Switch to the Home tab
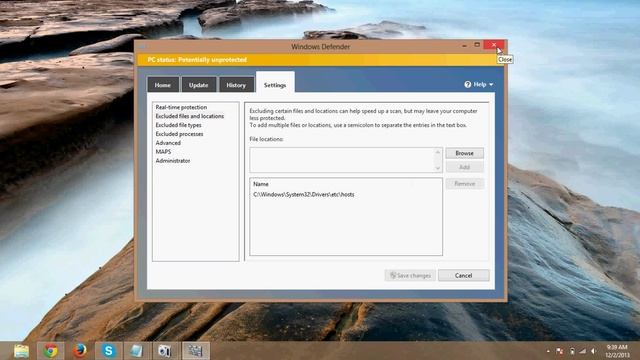640x360 pixels. click(163, 84)
